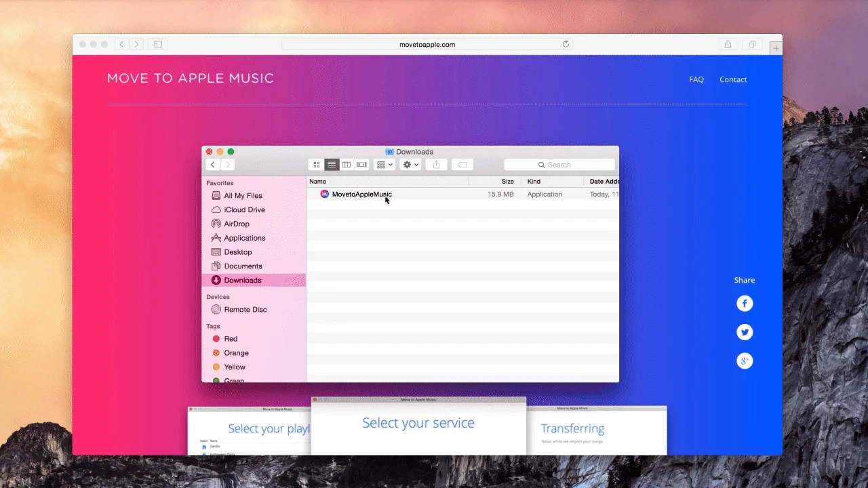
Task: Switch Finder to column view
Action: 347,165
